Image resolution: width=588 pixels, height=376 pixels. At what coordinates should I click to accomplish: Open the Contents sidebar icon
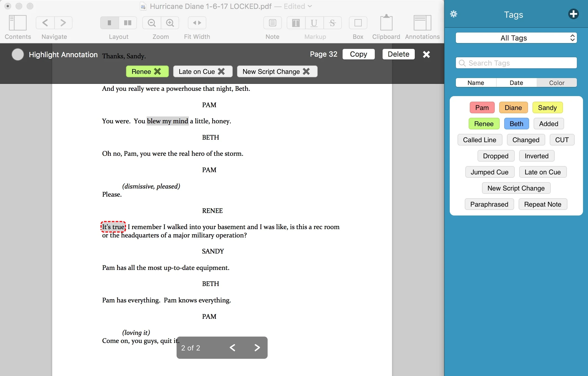17,23
